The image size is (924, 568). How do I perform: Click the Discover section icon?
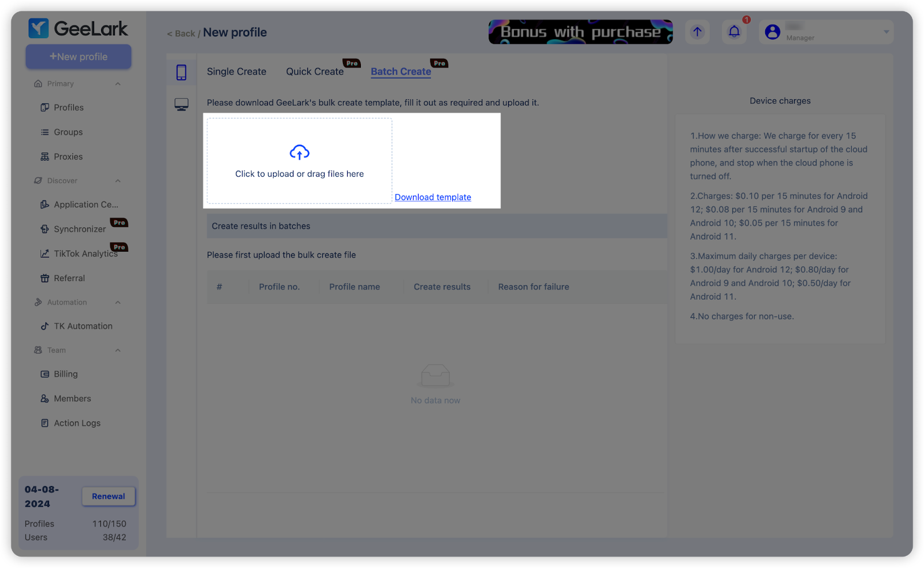pos(38,181)
